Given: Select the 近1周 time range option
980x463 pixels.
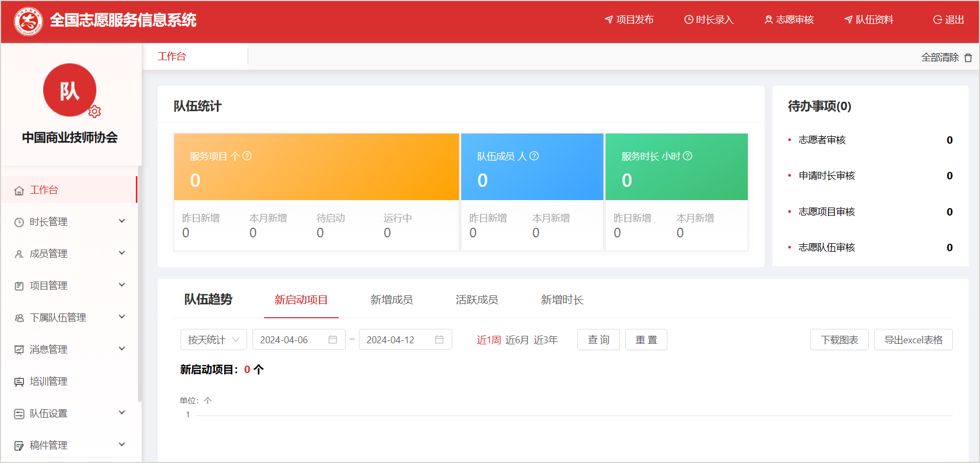Looking at the screenshot, I should tap(488, 340).
